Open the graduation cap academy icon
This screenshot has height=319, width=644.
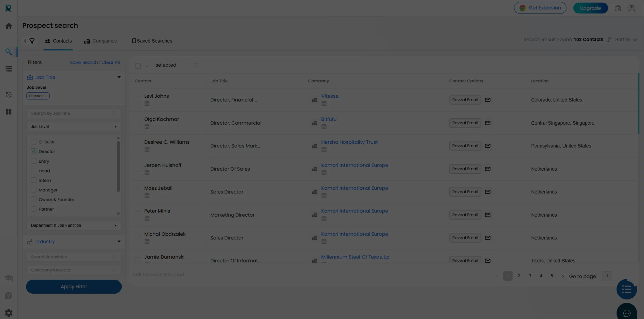[9, 278]
